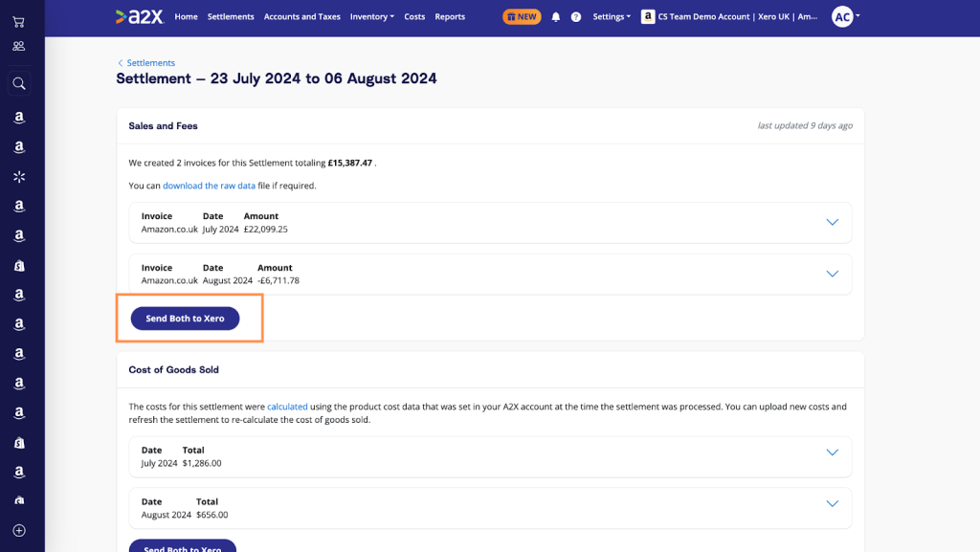Go to Accounts and Taxes

coord(301,16)
